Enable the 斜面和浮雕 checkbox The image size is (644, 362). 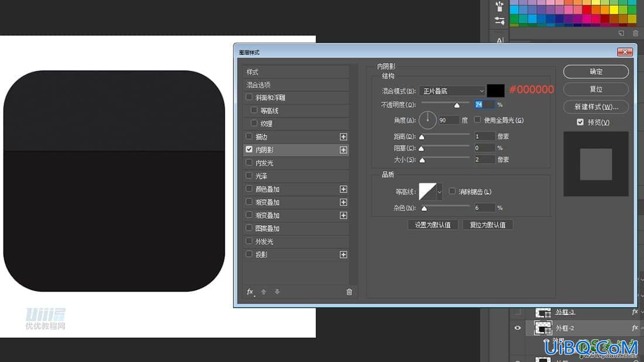tap(249, 97)
